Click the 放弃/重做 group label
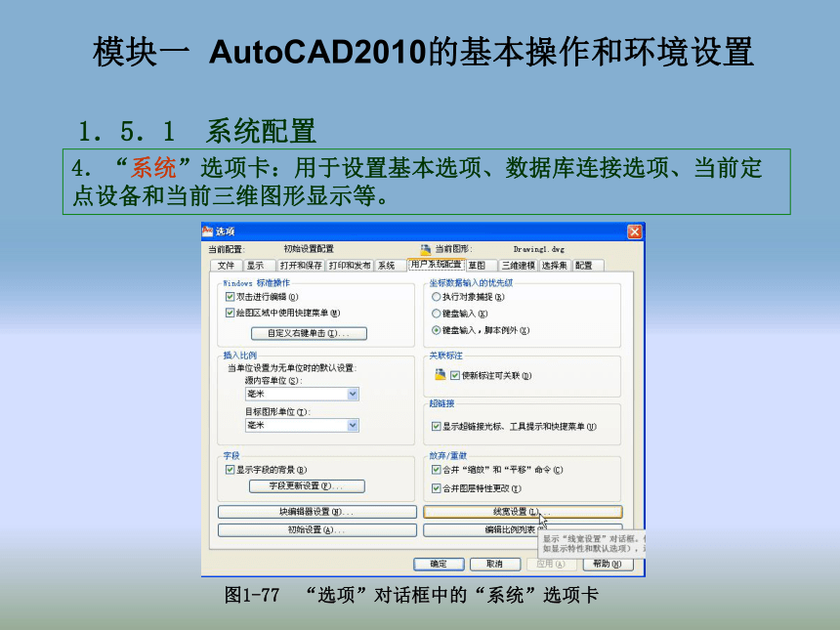Screen dimensions: 840x630 tap(448, 455)
